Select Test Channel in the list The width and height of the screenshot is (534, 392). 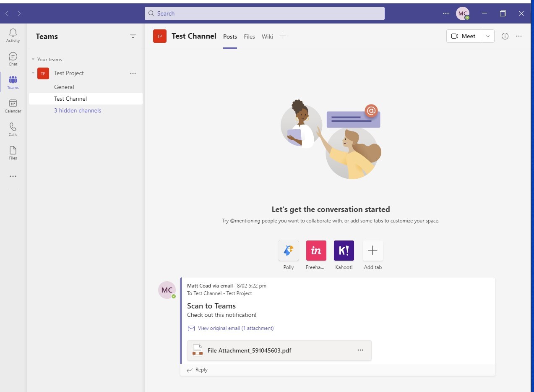[86, 99]
